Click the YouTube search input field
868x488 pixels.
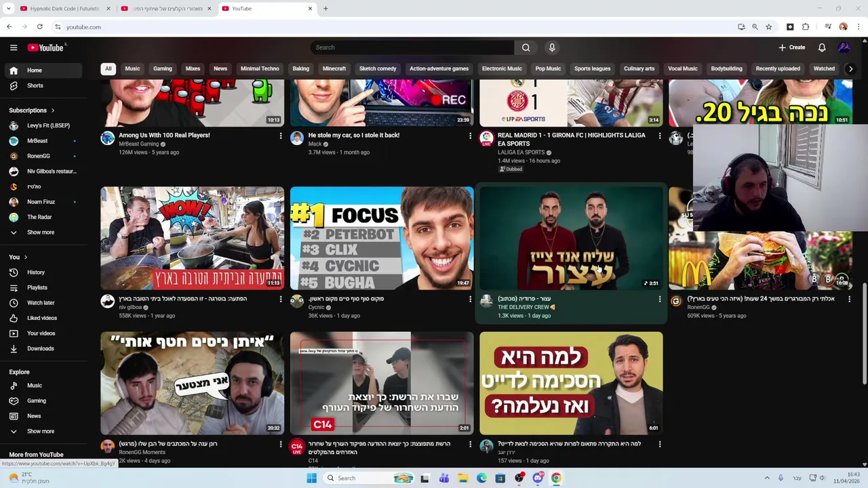coord(412,47)
